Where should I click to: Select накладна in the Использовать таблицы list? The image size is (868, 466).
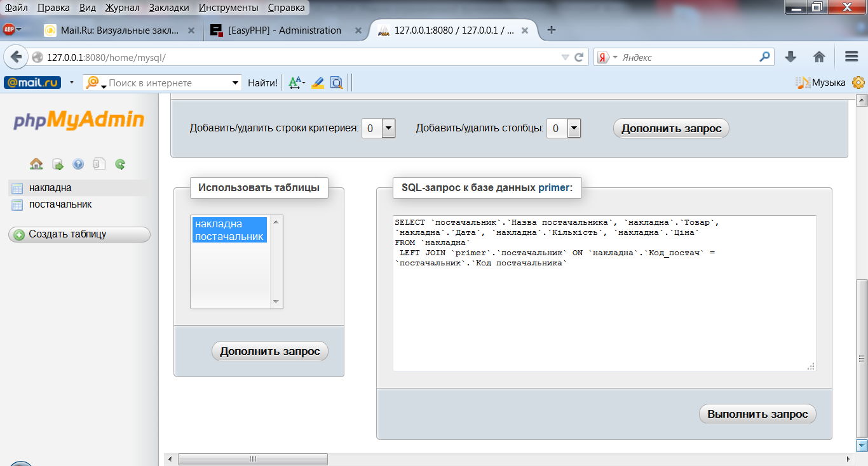[229, 223]
